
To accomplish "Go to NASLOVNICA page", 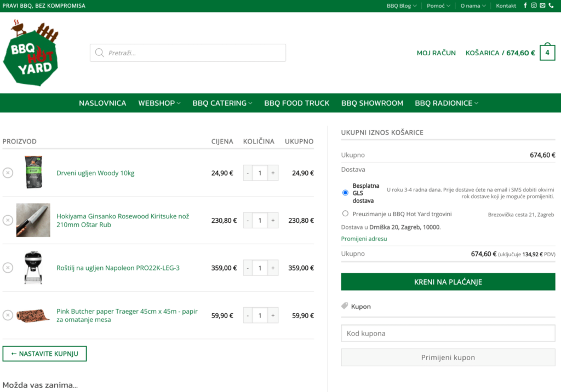I will [102, 103].
